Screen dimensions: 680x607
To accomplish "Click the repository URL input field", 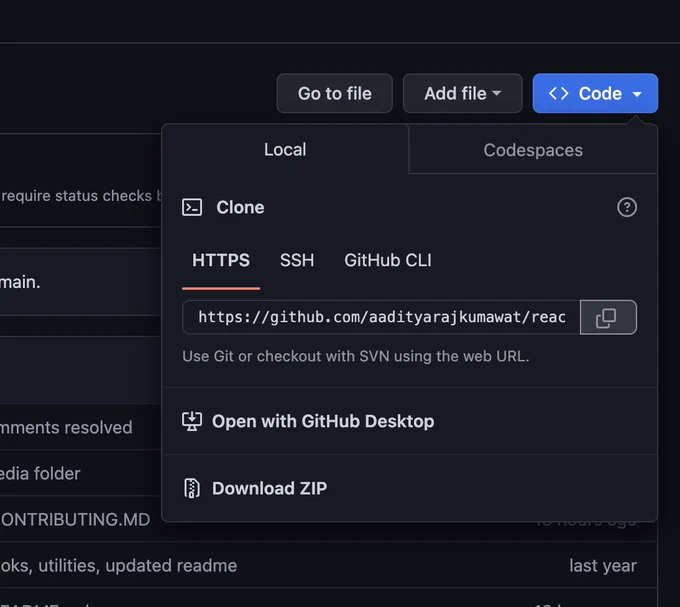I will point(381,317).
